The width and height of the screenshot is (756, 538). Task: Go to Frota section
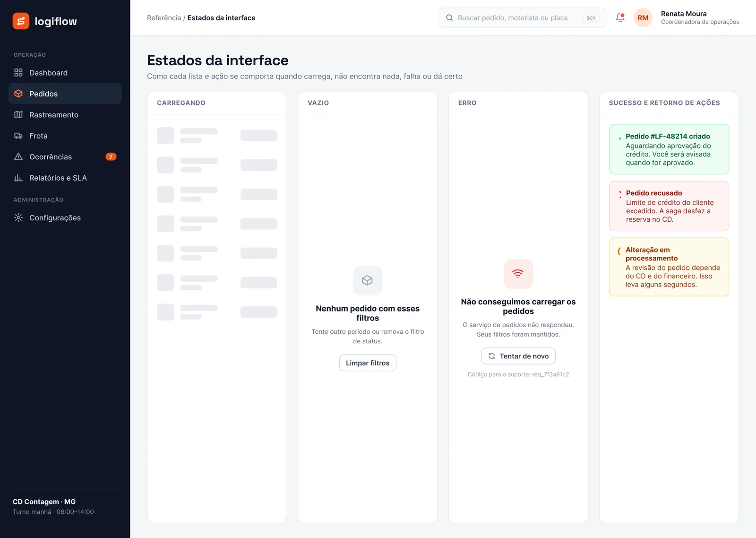(65, 136)
